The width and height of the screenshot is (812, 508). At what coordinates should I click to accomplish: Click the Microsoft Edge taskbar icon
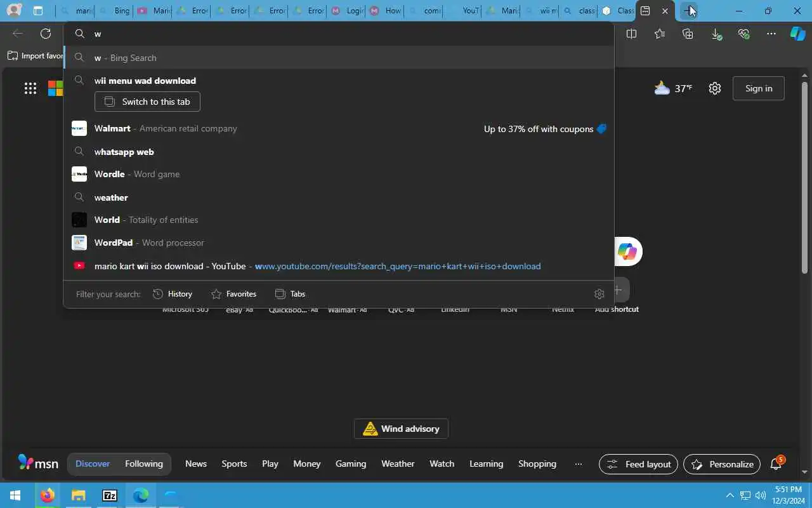140,495
